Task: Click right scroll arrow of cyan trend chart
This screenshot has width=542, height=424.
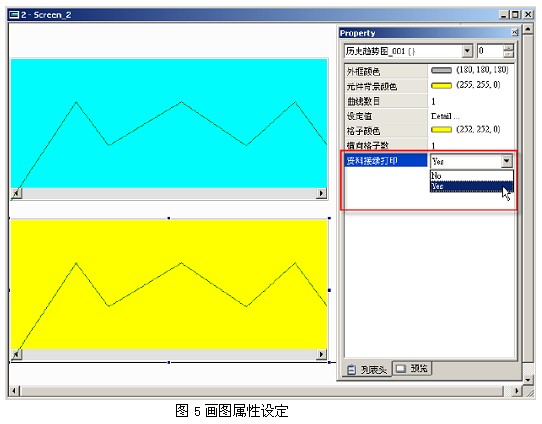Action: 321,193
